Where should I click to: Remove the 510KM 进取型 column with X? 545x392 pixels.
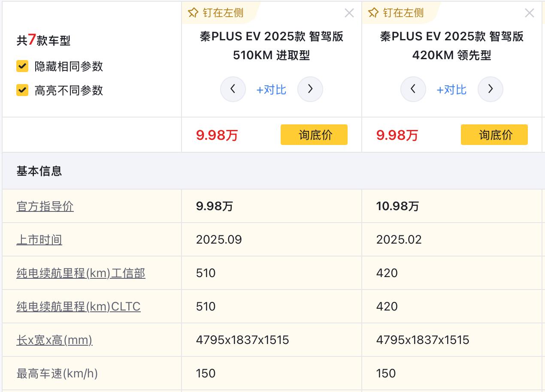(x=349, y=13)
